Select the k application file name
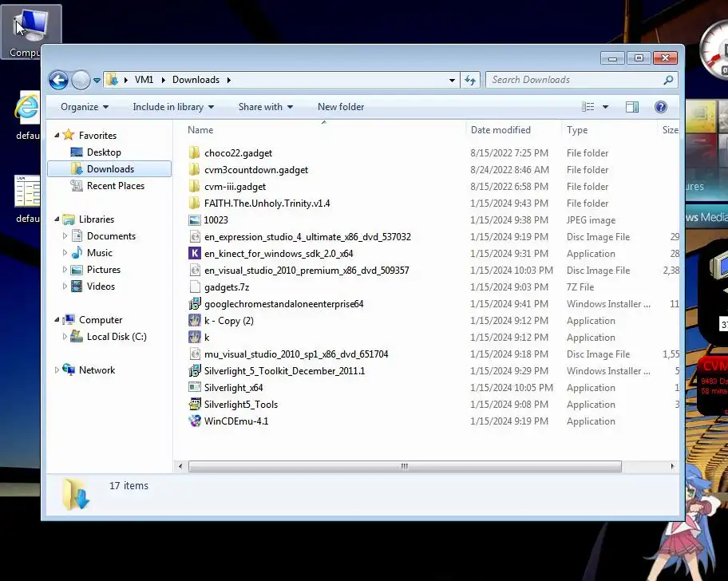Viewport: 728px width, 581px height. (x=207, y=338)
